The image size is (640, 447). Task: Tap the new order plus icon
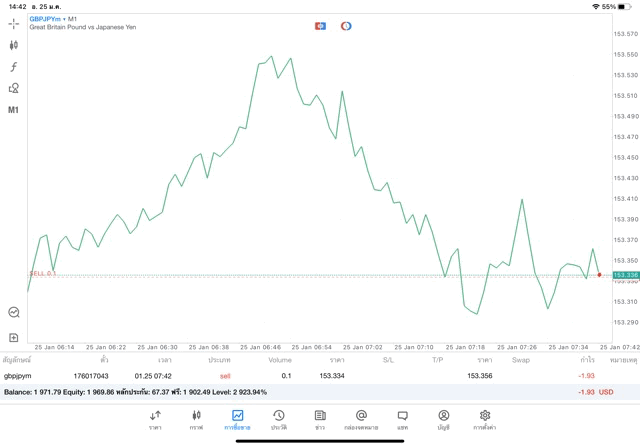(14, 337)
